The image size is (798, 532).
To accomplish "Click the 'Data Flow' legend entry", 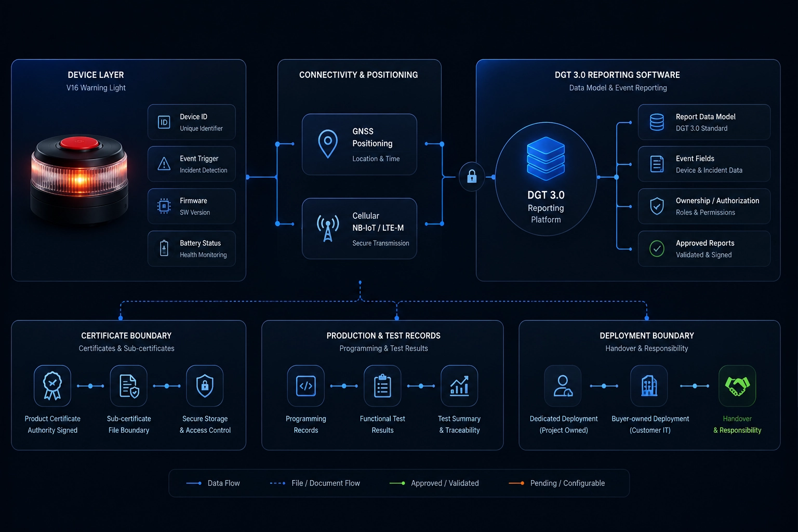I will click(x=213, y=483).
